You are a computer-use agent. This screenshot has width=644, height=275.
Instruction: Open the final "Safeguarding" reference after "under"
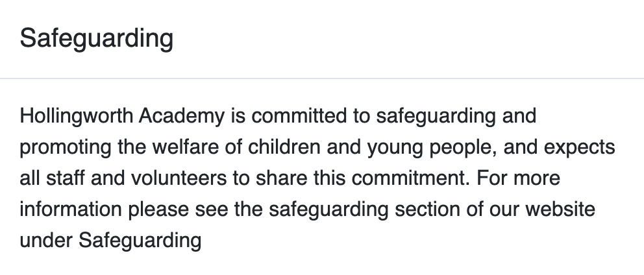coord(140,241)
